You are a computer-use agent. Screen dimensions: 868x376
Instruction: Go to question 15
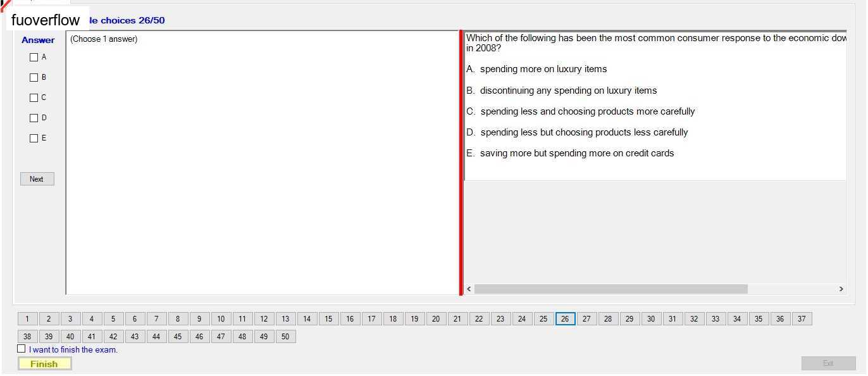pyautogui.click(x=328, y=319)
